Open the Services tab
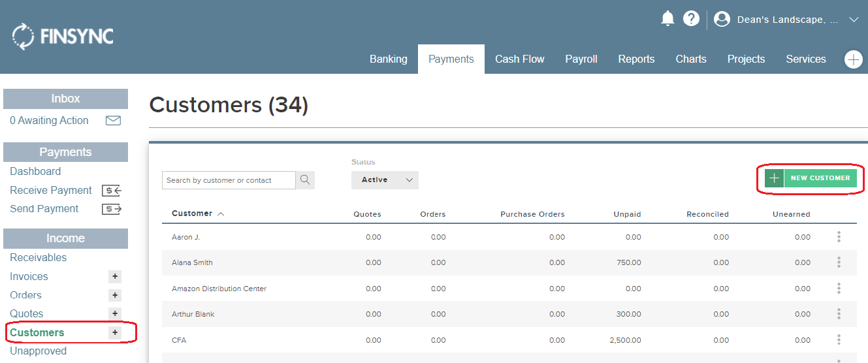The height and width of the screenshot is (363, 868). coord(806,59)
